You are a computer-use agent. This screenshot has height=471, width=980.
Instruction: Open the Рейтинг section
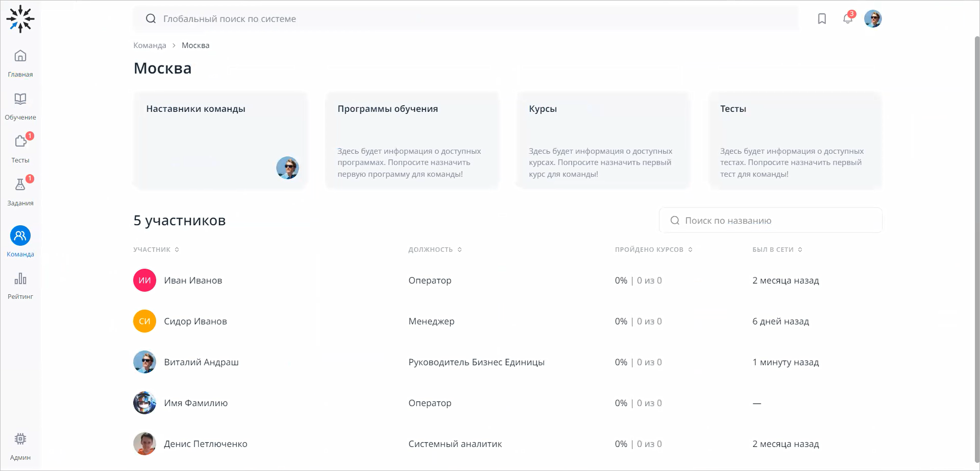20,285
